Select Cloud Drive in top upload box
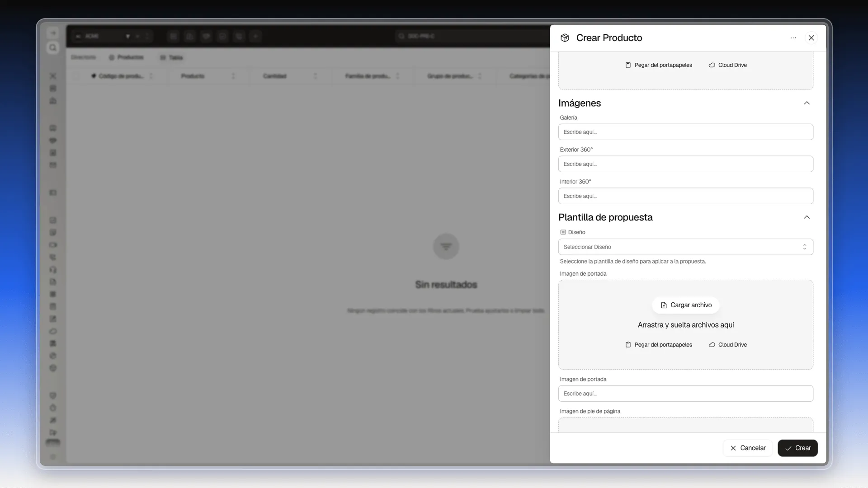This screenshot has width=868, height=488. pyautogui.click(x=727, y=65)
